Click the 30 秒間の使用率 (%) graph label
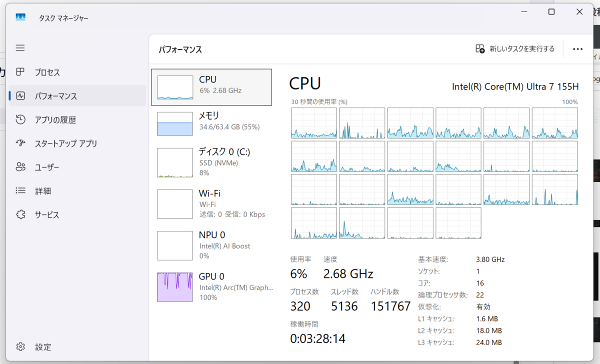600x364 pixels. pos(319,101)
